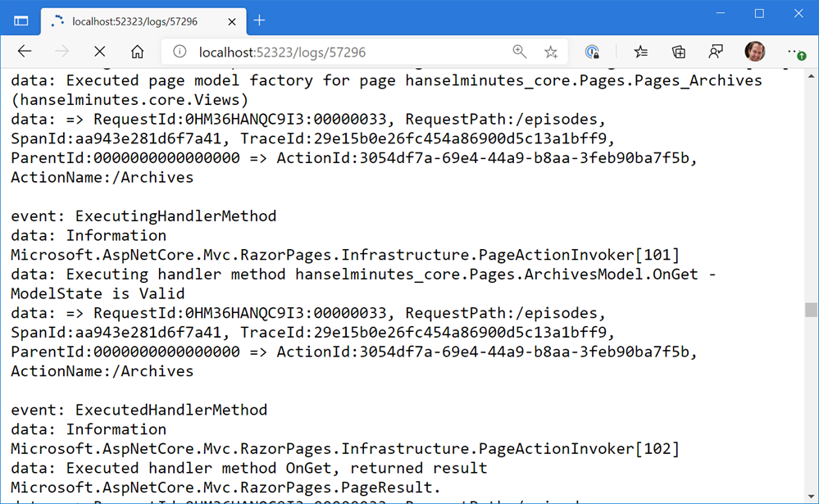Close the localhost log tab
This screenshot has height=504, width=819.
(231, 22)
